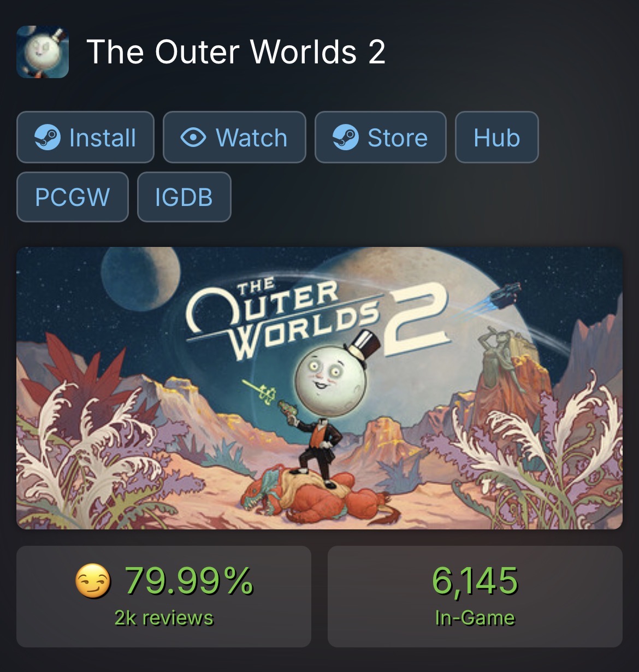
Task: Click the Outer Worlds 2 app icon
Action: tap(43, 51)
